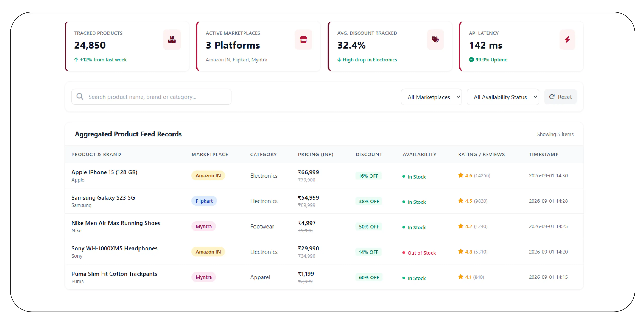Click the tracked products boxes icon
The width and height of the screenshot is (644, 320).
point(172,39)
